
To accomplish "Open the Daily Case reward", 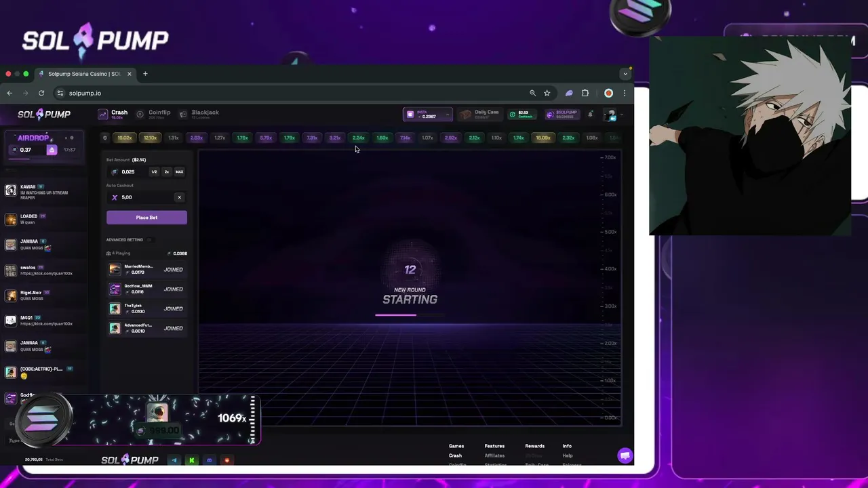I will coord(480,115).
